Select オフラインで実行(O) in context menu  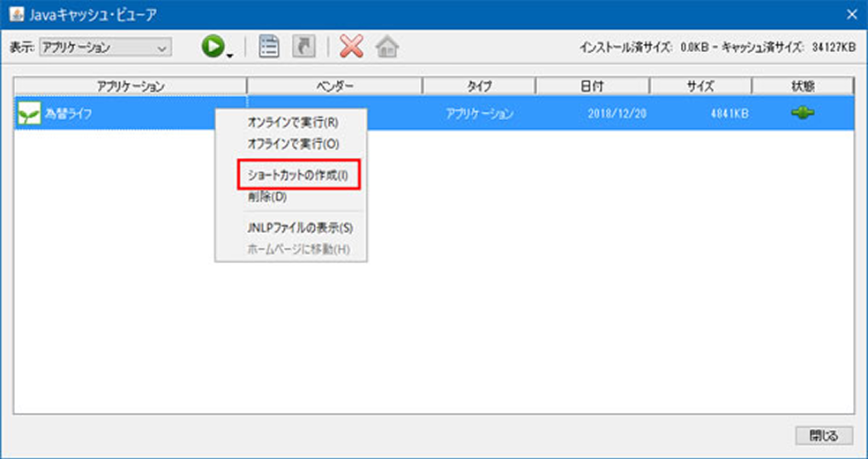293,144
